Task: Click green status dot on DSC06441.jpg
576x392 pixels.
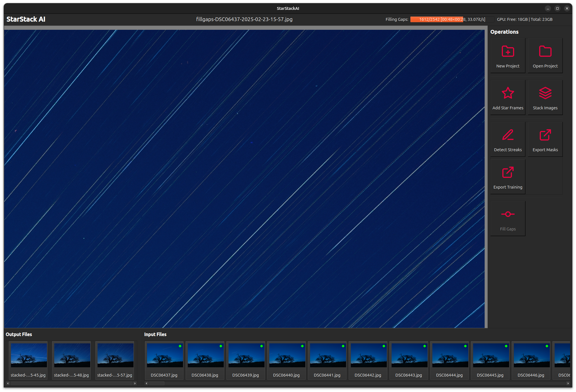Action: click(343, 346)
